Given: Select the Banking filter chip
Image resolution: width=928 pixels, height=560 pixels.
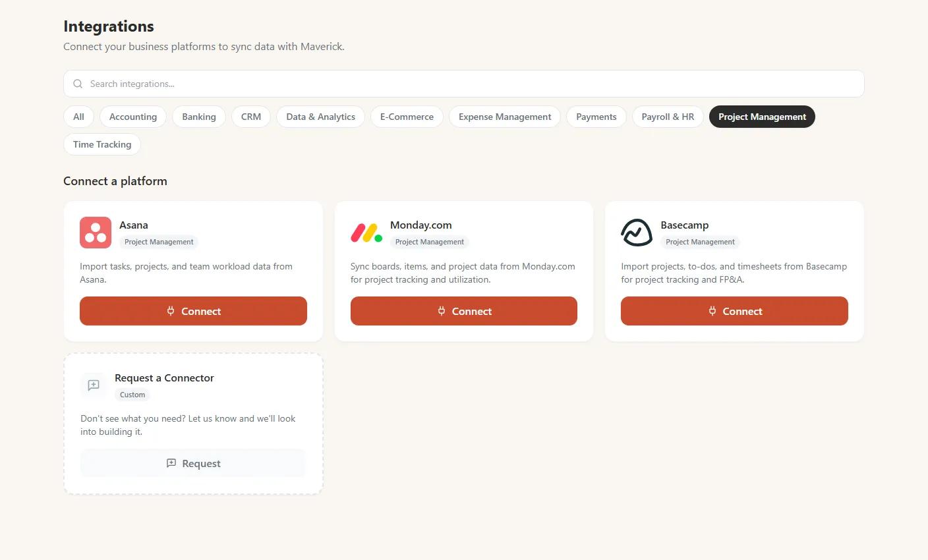Looking at the screenshot, I should tap(199, 117).
